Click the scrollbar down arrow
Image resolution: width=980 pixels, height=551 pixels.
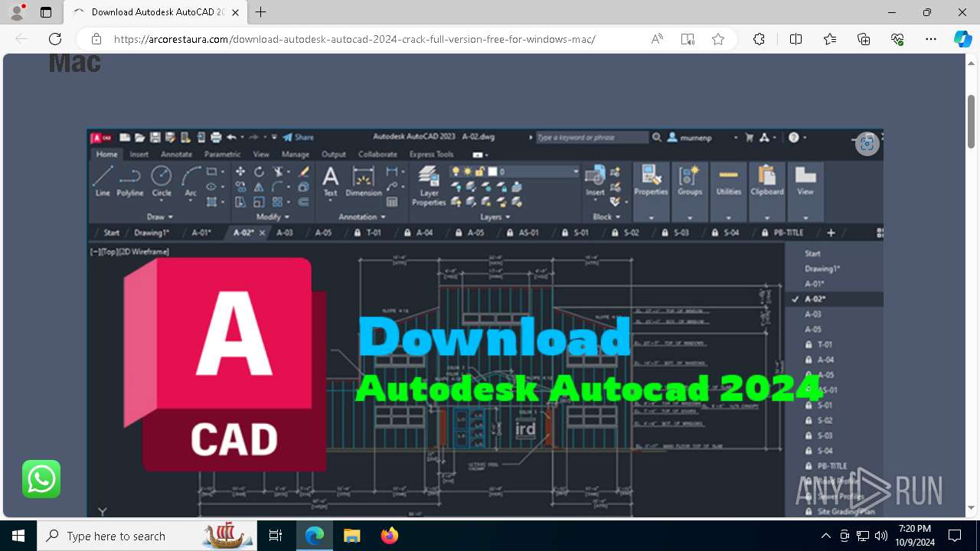[x=971, y=508]
